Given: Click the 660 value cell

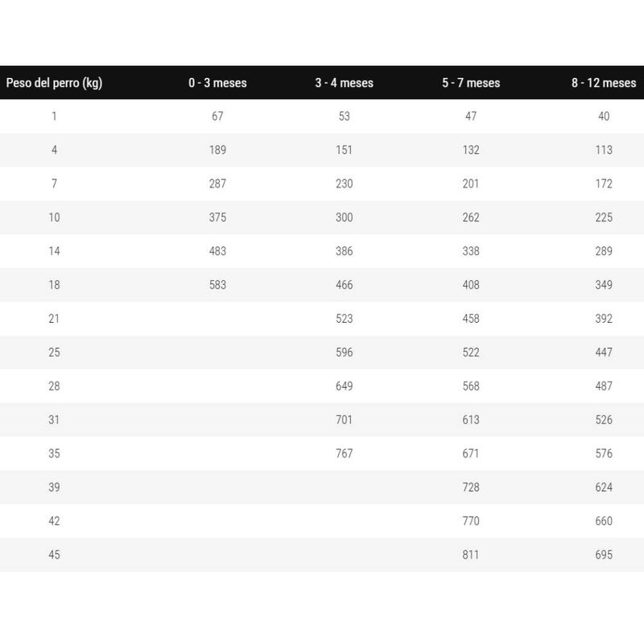Looking at the screenshot, I should click(x=604, y=521).
